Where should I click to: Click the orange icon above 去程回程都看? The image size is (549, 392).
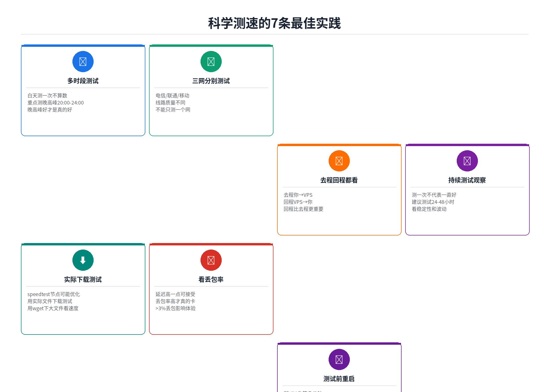click(339, 161)
